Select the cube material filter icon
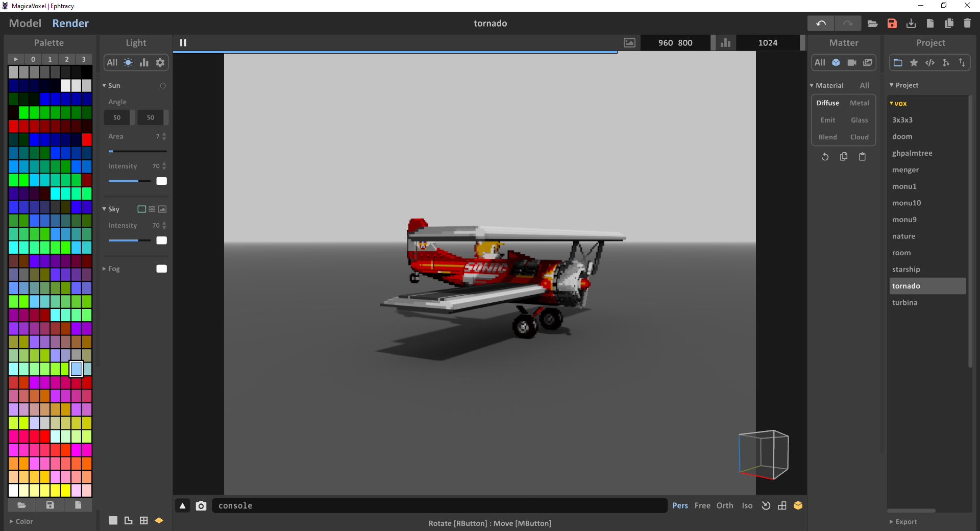Viewport: 980px width, 531px height. 836,62
